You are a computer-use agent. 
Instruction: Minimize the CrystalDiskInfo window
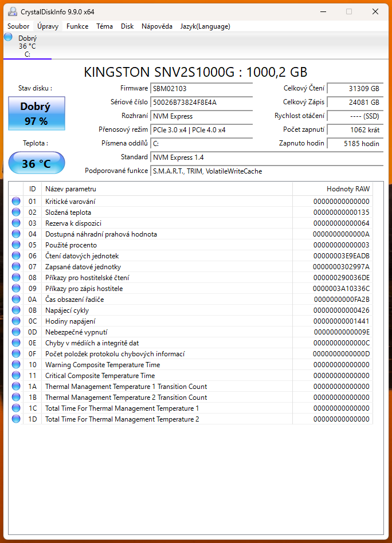(323, 11)
